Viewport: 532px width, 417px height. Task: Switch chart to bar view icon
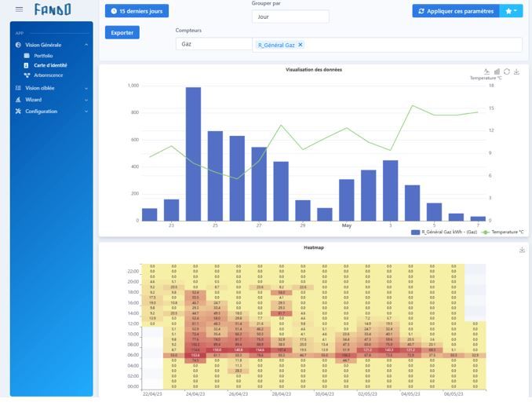[x=497, y=71]
